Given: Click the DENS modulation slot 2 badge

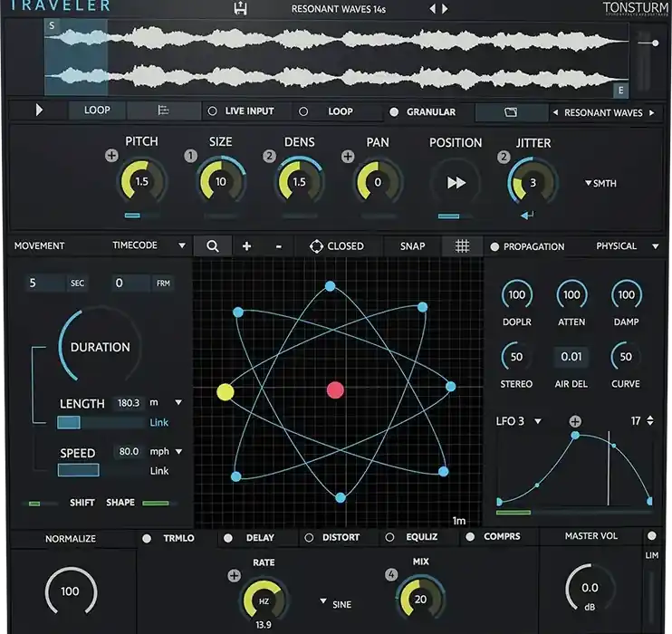Looking at the screenshot, I should [x=269, y=156].
